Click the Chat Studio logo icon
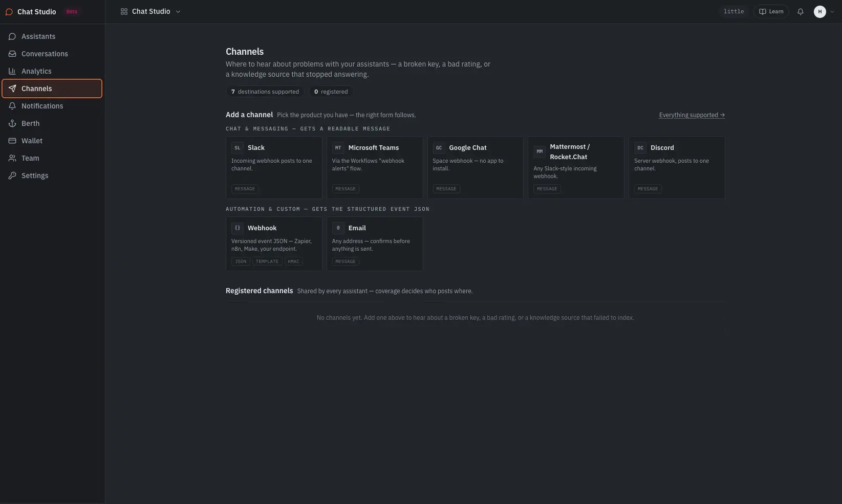This screenshot has height=504, width=842. point(9,12)
